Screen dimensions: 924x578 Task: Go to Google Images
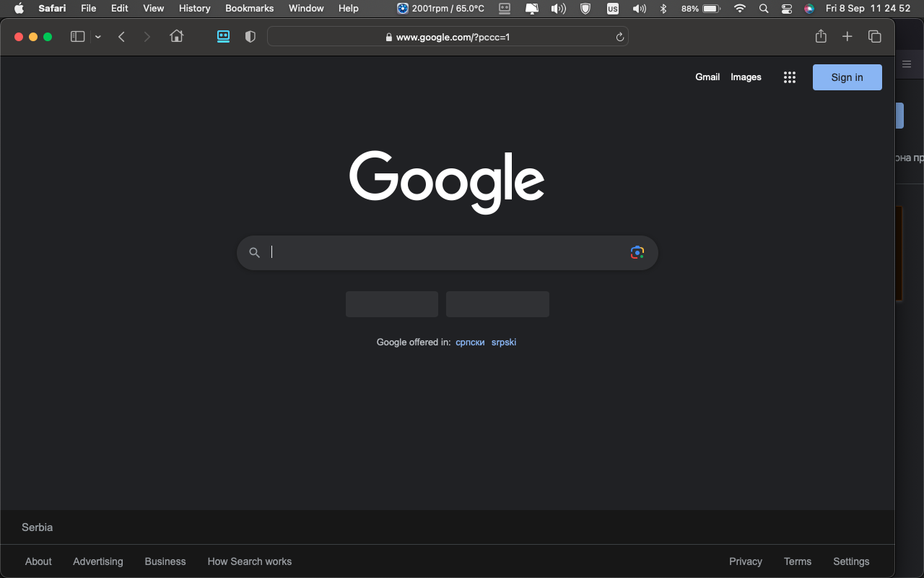point(746,77)
